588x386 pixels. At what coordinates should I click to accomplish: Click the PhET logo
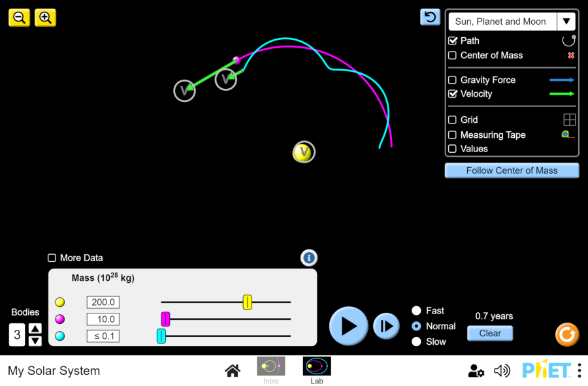[547, 370]
